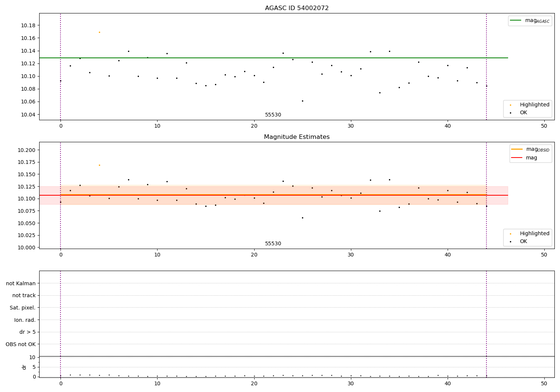Screen dimensions: 560x392
Task: Click the lowest data point in Magnitude Estimates plot
Action: (302, 218)
